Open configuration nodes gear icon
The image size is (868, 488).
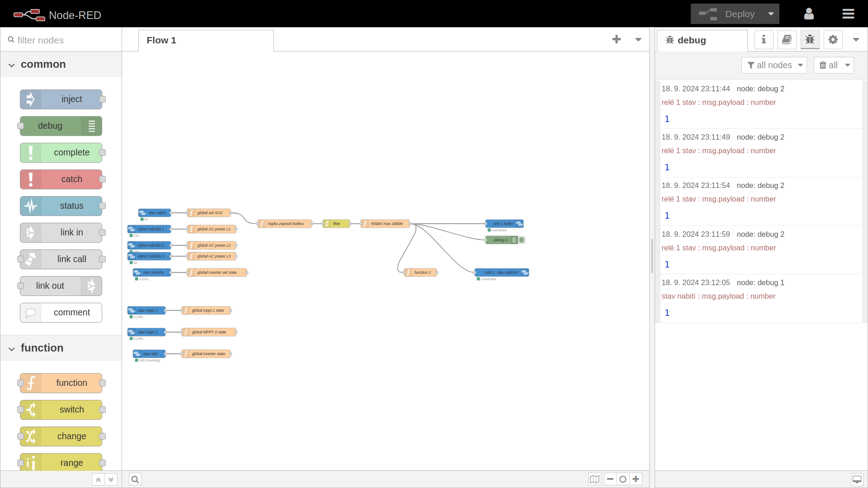pos(833,40)
